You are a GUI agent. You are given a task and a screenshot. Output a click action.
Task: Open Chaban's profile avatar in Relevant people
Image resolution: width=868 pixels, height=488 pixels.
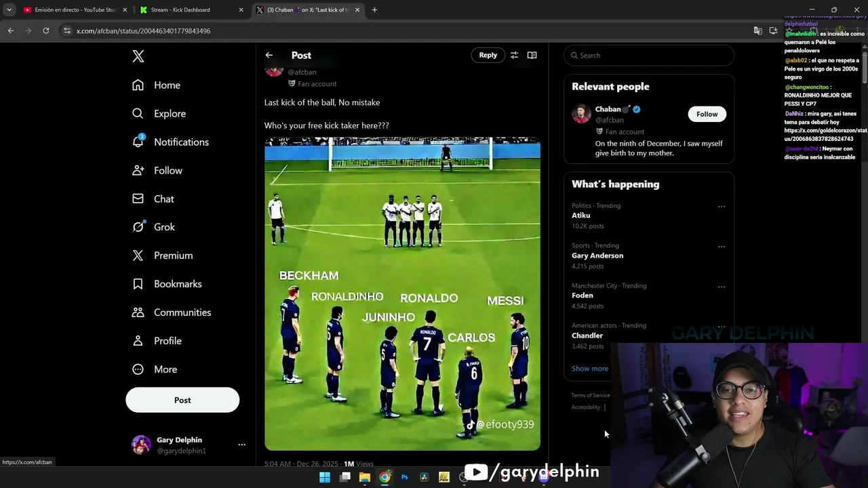tap(581, 114)
